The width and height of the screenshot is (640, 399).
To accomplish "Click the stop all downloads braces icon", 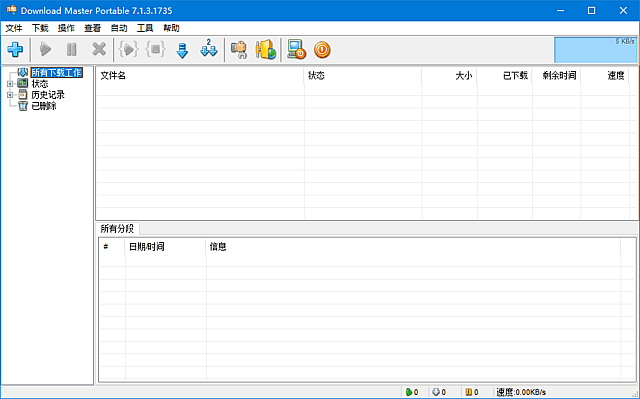I will pyautogui.click(x=155, y=50).
